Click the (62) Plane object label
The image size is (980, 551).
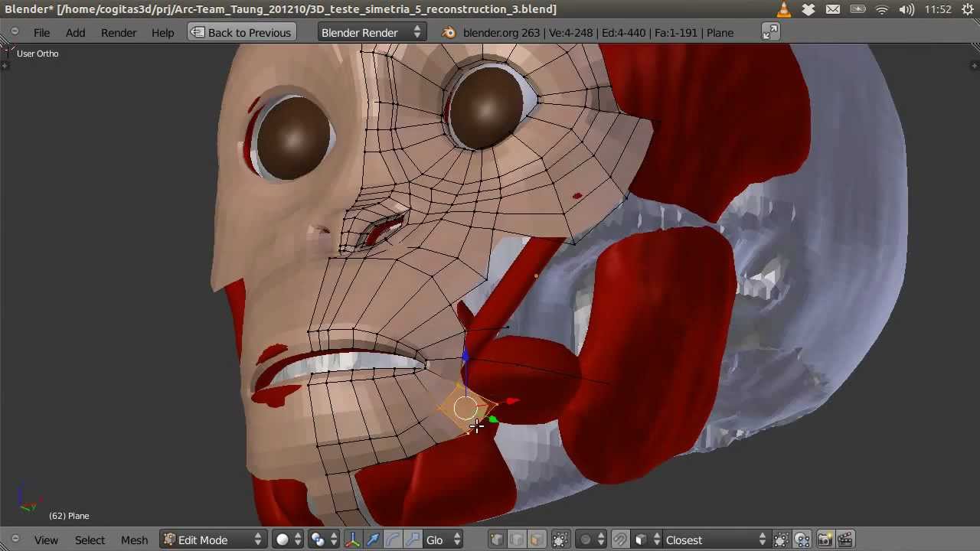pyautogui.click(x=69, y=516)
